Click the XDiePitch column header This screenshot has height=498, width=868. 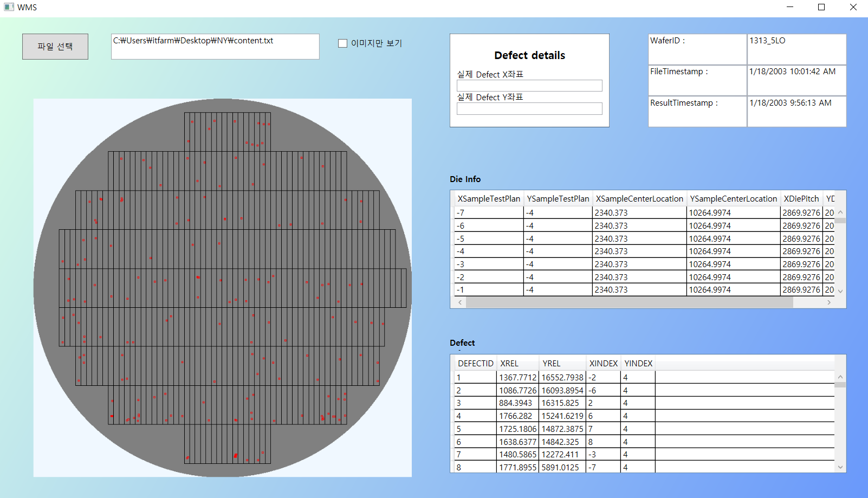801,198
